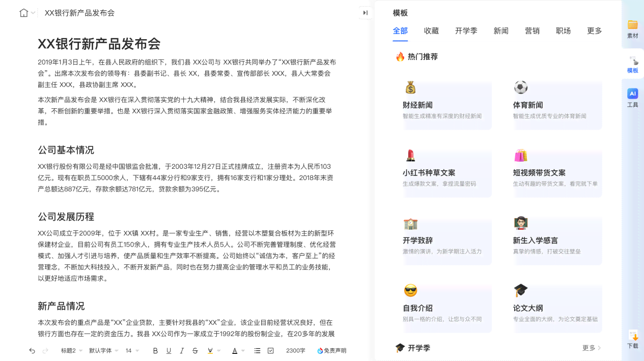644x361 pixels.
Task: Click the 公司发展历程 heading
Action: tap(66, 217)
